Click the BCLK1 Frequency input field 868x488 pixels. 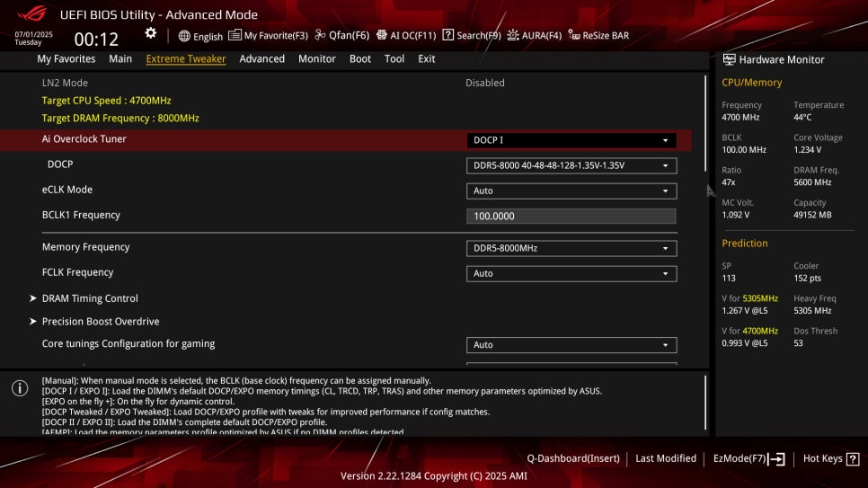(571, 216)
